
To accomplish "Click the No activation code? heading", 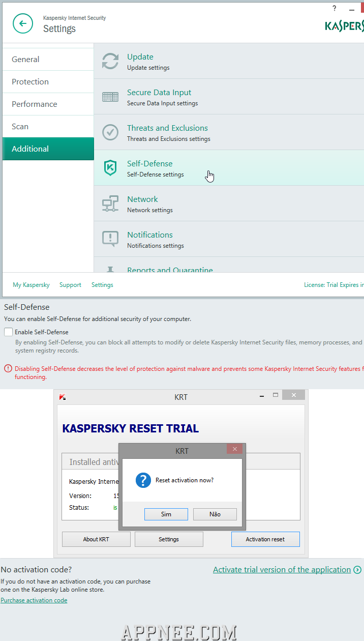I will (36, 570).
